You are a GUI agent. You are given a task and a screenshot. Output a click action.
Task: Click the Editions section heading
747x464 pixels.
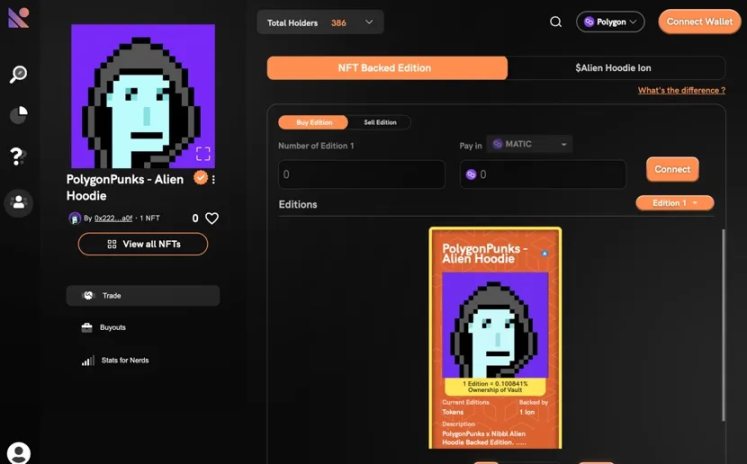pos(298,204)
